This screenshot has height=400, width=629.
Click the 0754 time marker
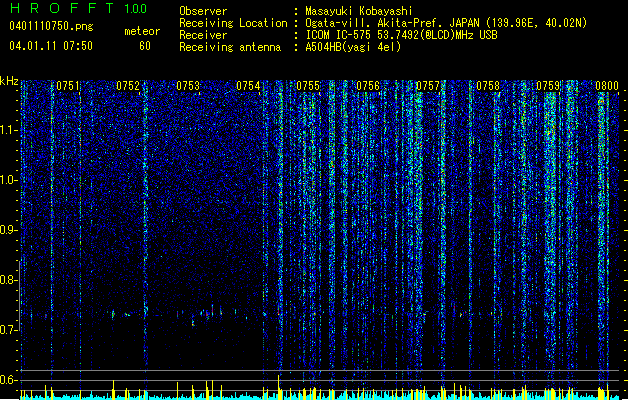click(248, 86)
